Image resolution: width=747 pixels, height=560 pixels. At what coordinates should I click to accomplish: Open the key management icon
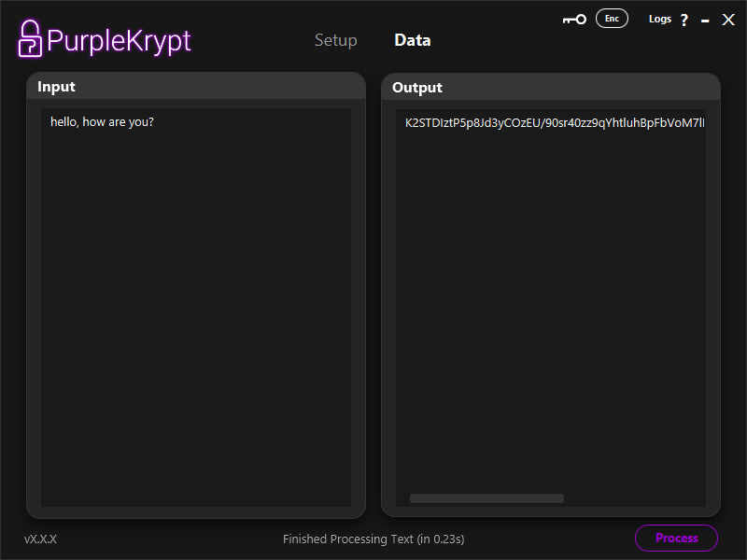click(574, 20)
